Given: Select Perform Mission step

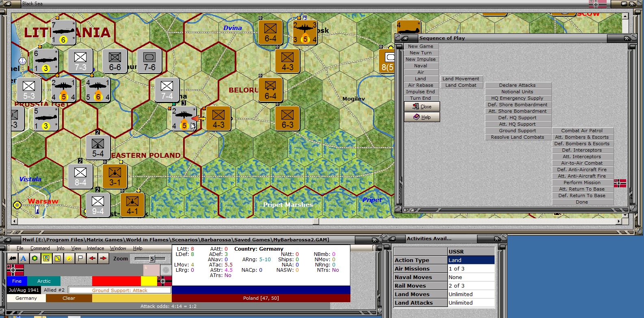Looking at the screenshot, I should pyautogui.click(x=582, y=183).
